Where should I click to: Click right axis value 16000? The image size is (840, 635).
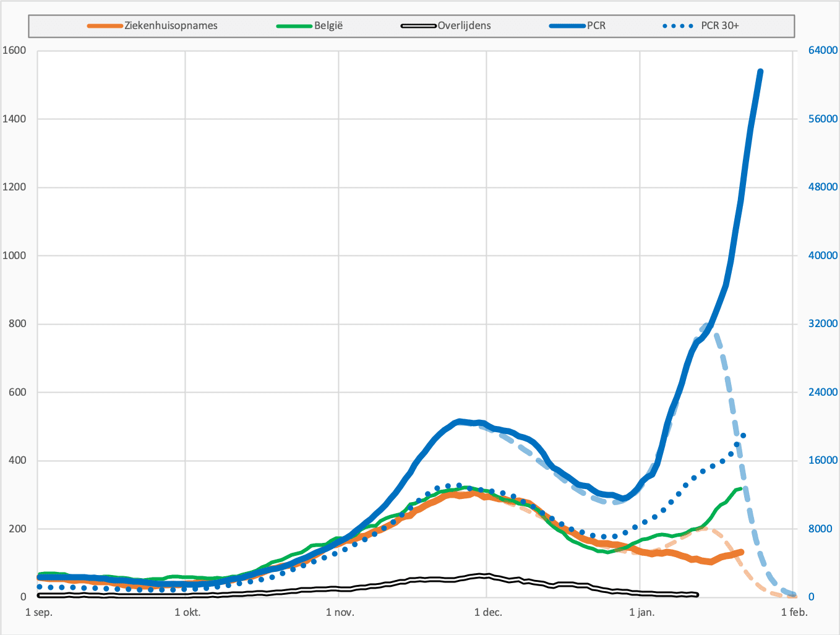(823, 460)
